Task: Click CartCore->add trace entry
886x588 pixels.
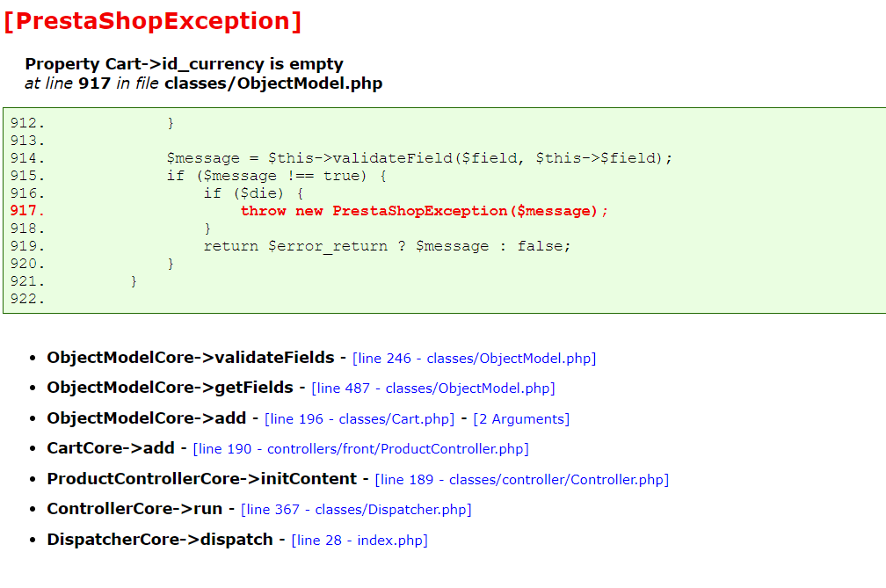Action: 111,448
